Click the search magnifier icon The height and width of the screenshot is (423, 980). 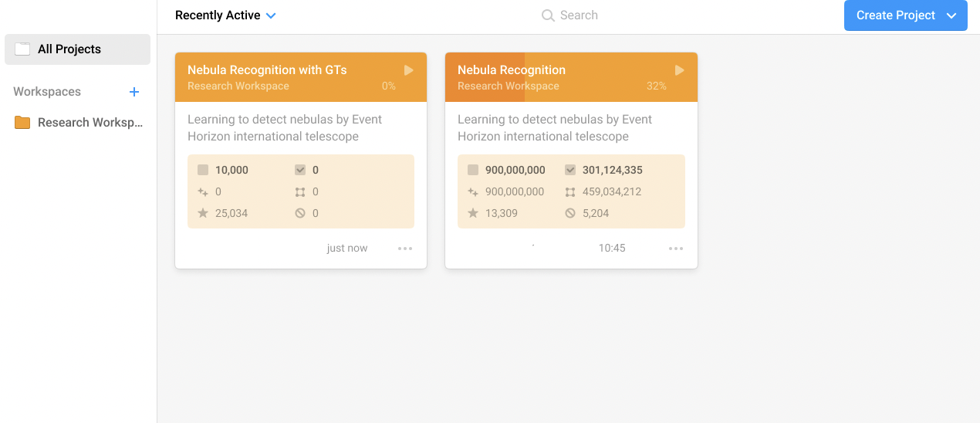coord(548,15)
